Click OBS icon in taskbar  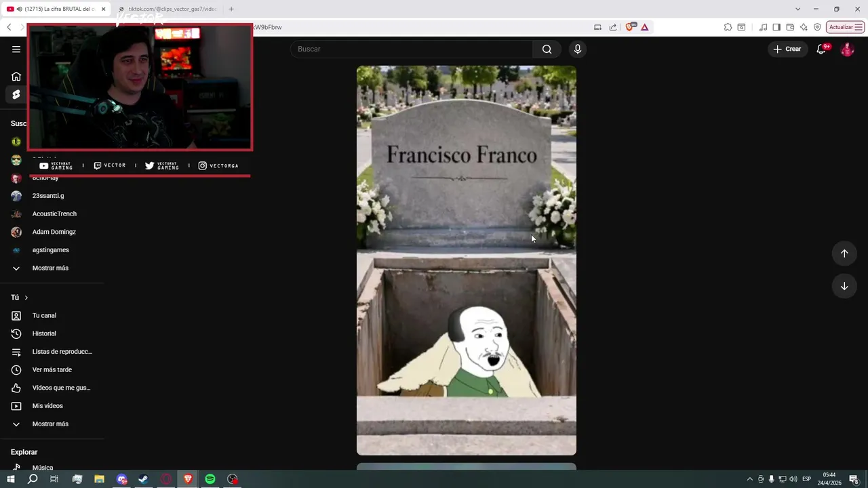(233, 479)
